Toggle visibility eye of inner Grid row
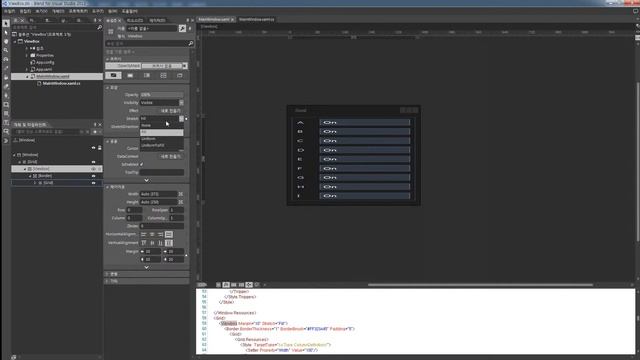Screen dimensions: 640x360 click(93, 183)
